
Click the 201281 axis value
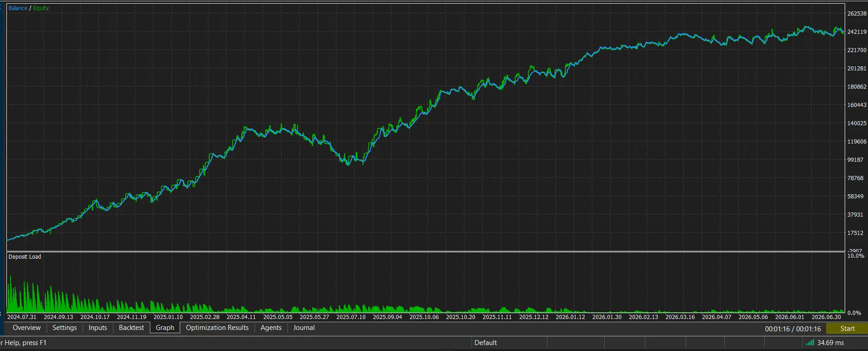pyautogui.click(x=857, y=69)
